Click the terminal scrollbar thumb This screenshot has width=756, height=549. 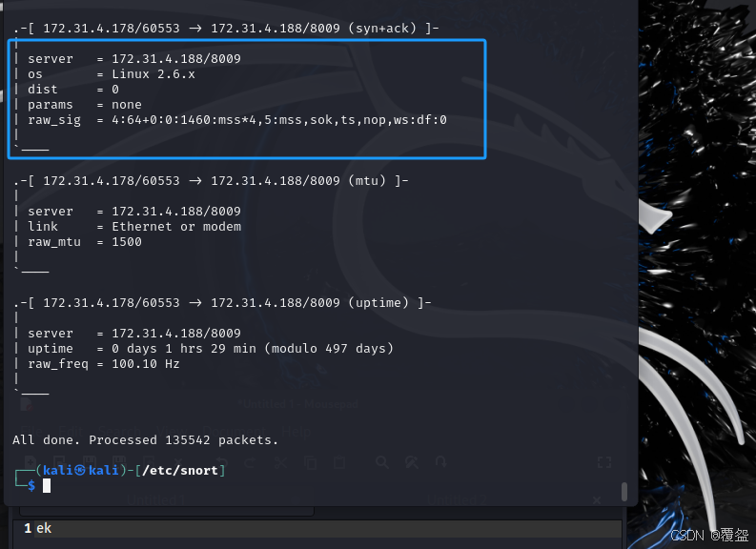point(624,492)
